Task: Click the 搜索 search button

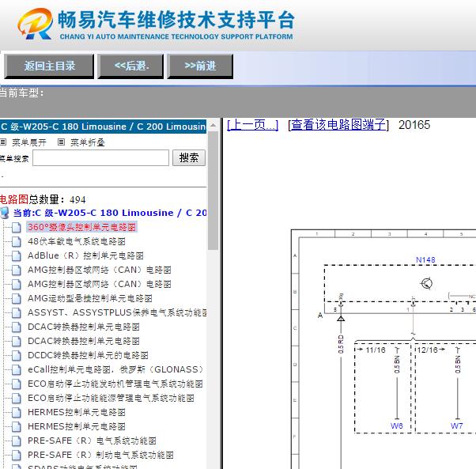Action: point(189,158)
